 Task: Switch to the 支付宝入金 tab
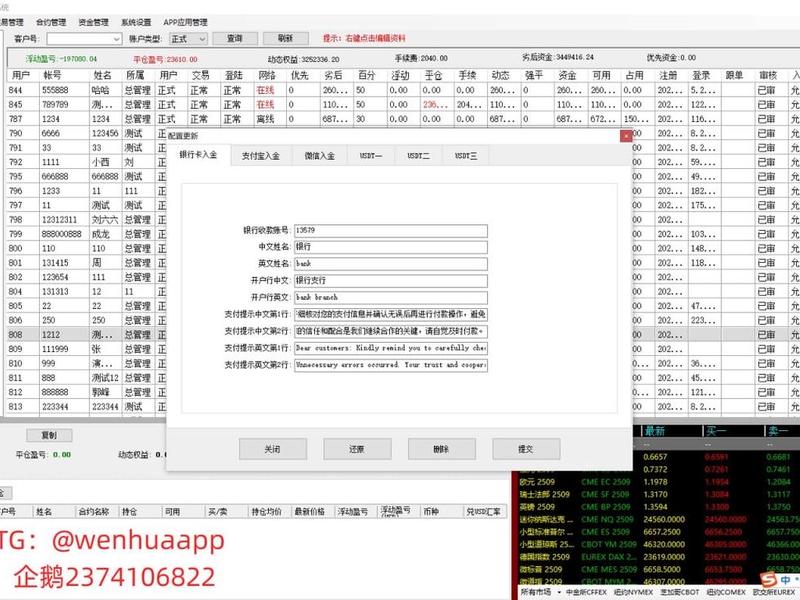coord(261,156)
